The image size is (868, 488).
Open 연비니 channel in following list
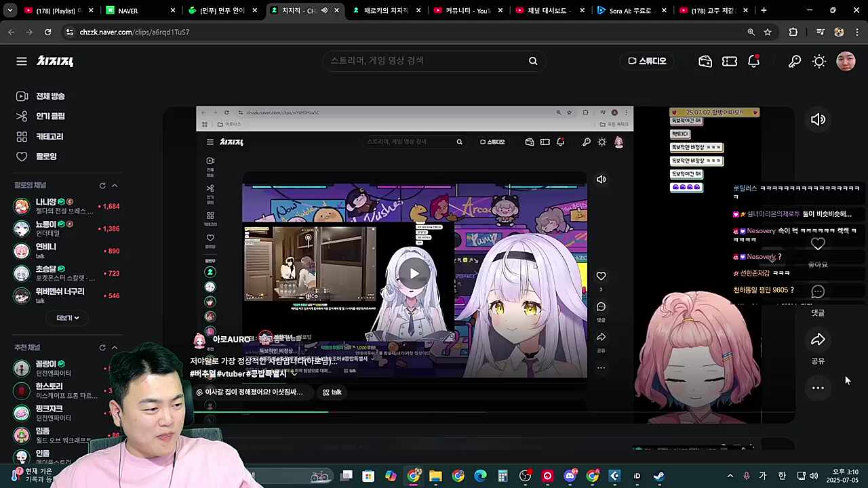click(66, 251)
